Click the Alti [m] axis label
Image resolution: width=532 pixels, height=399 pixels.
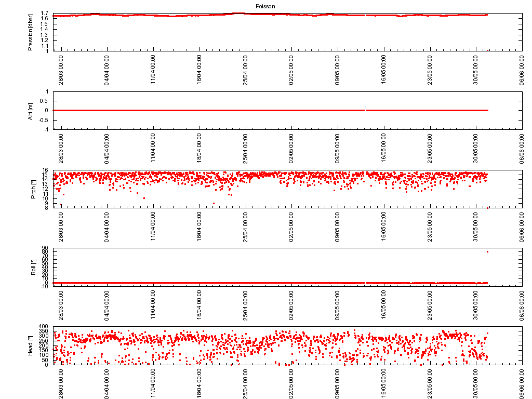[x=30, y=111]
